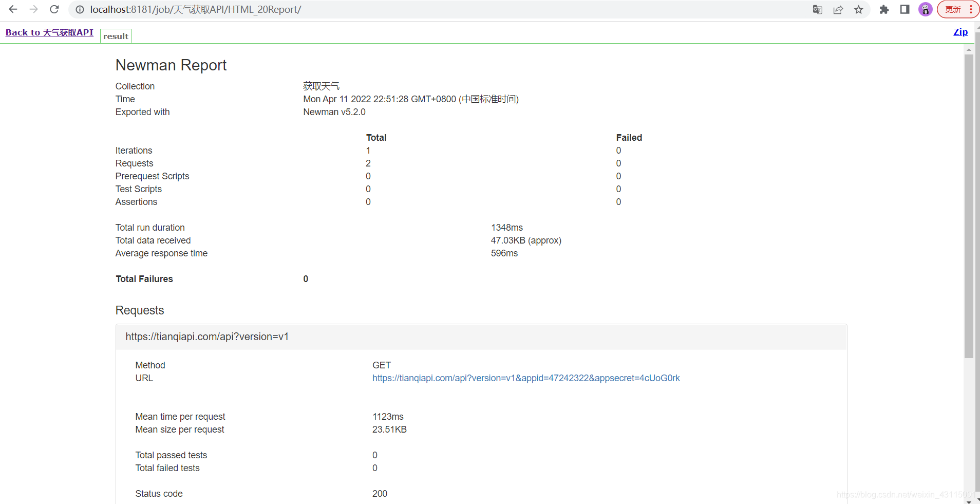Screen dimensions: 980x504
Task: Click the browser forward arrow
Action: click(34, 9)
